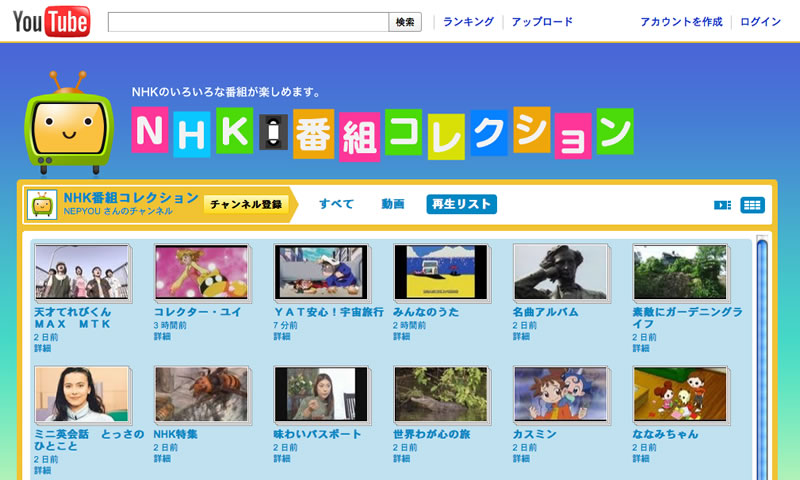
Task: Open 味わいパスポート thumbnail
Action: point(321,394)
